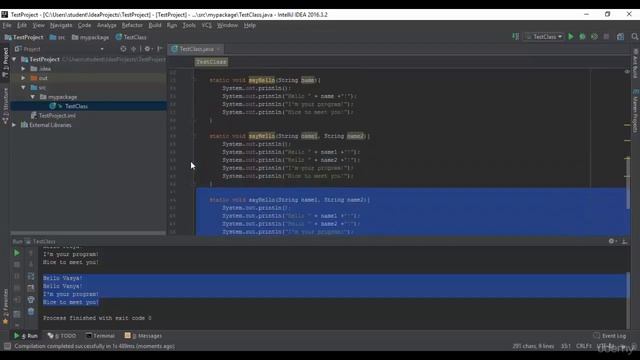Open the File menu

click(7, 25)
